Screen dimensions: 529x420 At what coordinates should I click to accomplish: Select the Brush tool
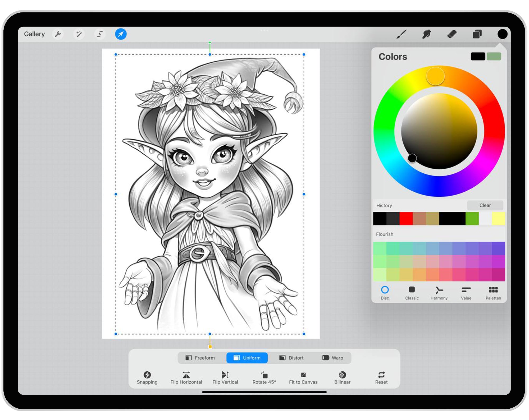point(401,34)
